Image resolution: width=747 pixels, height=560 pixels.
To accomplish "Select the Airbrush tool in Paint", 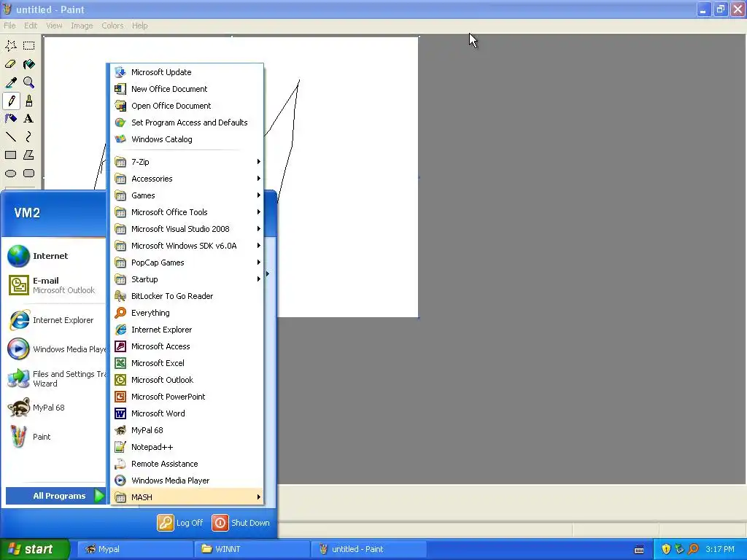I will coord(10,119).
